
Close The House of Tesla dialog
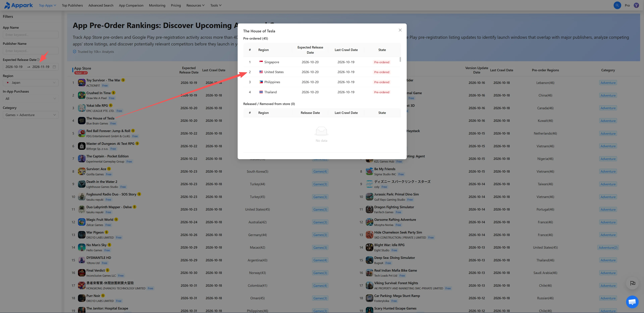tap(400, 30)
